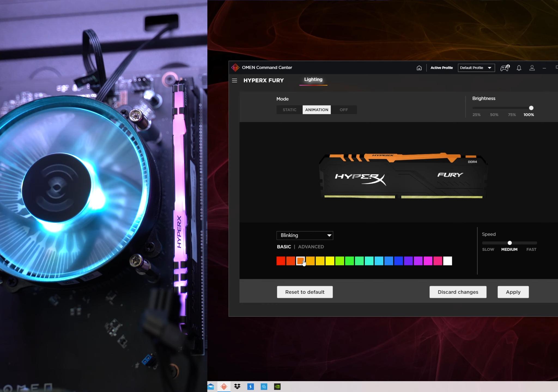Open the Default Profile dropdown
558x392 pixels.
[x=476, y=68]
